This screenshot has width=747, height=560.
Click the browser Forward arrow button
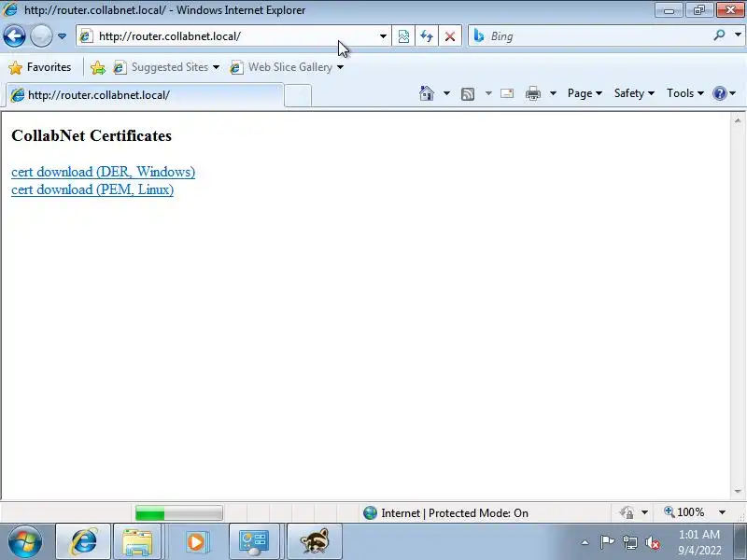(x=41, y=35)
